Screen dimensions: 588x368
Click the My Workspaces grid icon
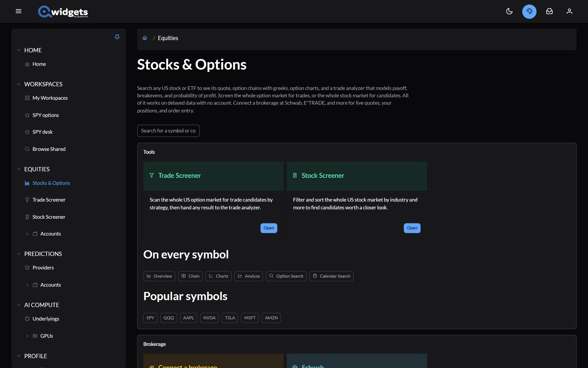point(27,98)
